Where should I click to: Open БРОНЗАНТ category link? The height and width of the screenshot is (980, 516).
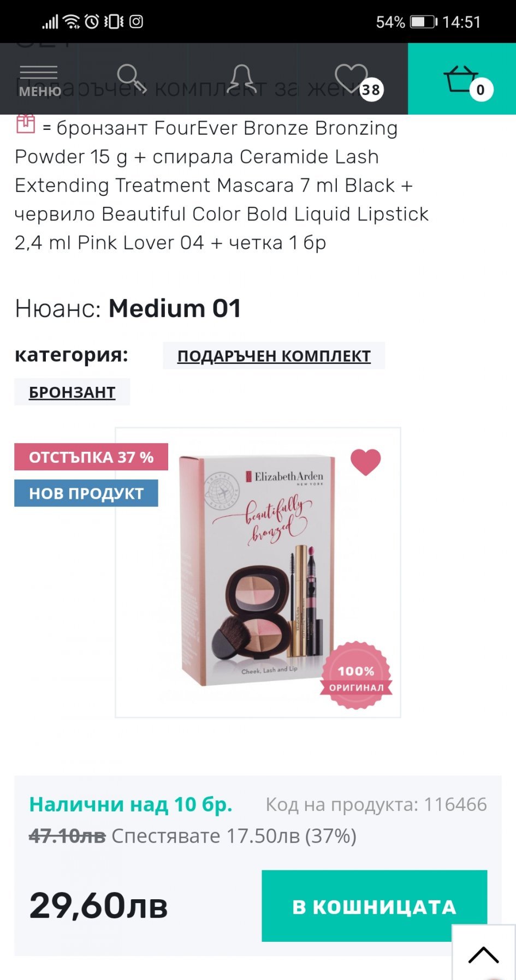pos(72,392)
